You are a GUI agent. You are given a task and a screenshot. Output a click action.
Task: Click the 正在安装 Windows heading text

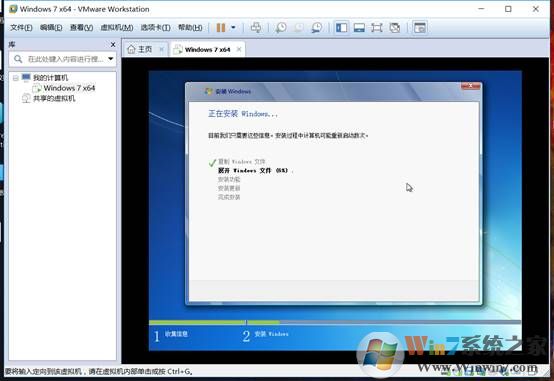point(243,114)
